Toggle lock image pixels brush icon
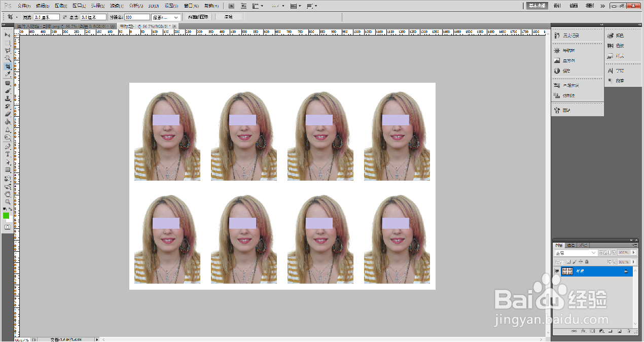This screenshot has width=644, height=342. pos(575,262)
